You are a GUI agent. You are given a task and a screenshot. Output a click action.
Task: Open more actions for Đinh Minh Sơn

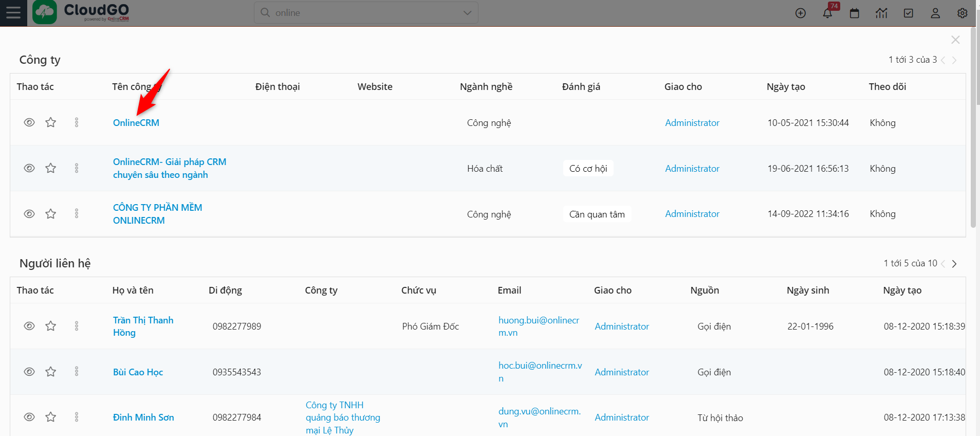(x=77, y=417)
